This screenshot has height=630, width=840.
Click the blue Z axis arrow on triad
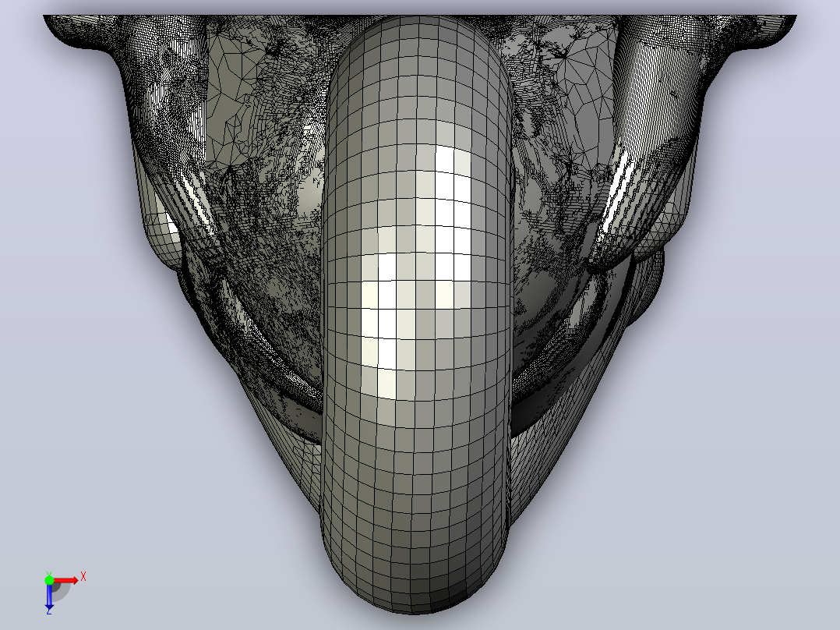tap(49, 596)
